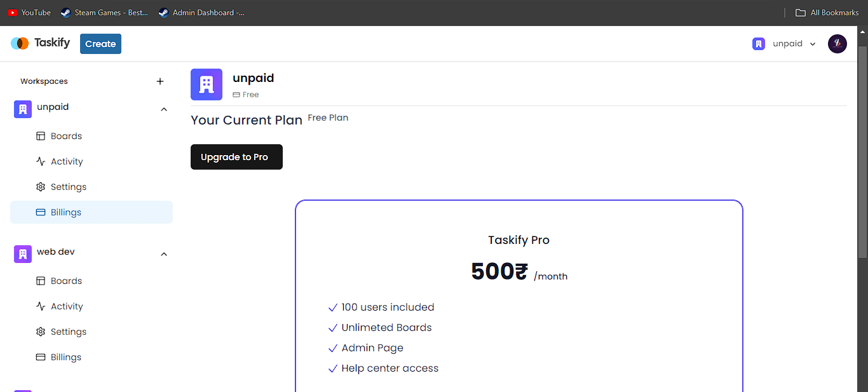Viewport: 868px width, 392px height.
Task: Click the large unpaid organization icon in header
Action: pos(207,84)
